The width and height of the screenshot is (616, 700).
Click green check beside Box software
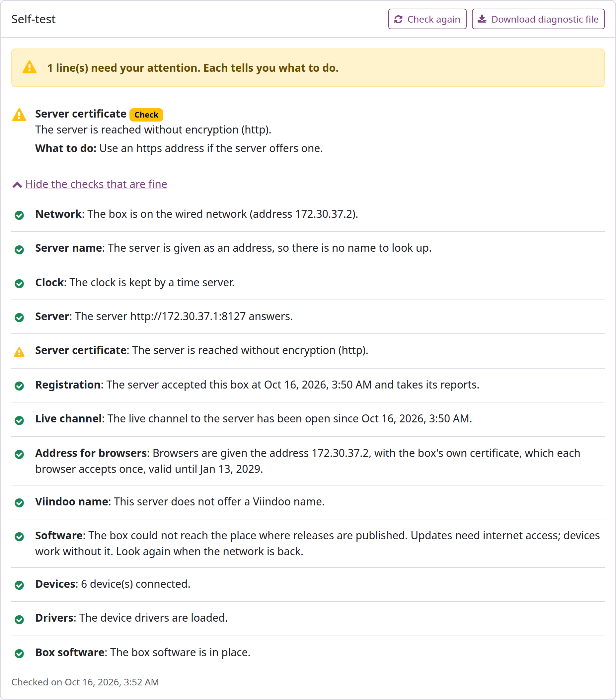coord(20,654)
